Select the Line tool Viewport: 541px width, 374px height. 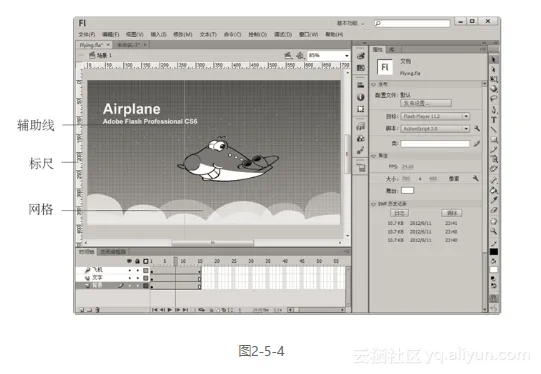494,130
